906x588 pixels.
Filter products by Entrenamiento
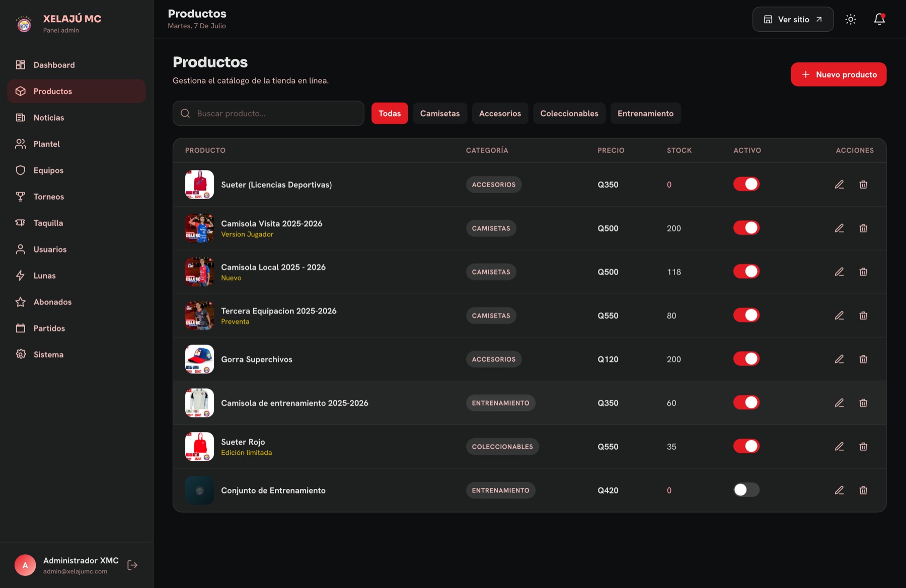point(646,113)
